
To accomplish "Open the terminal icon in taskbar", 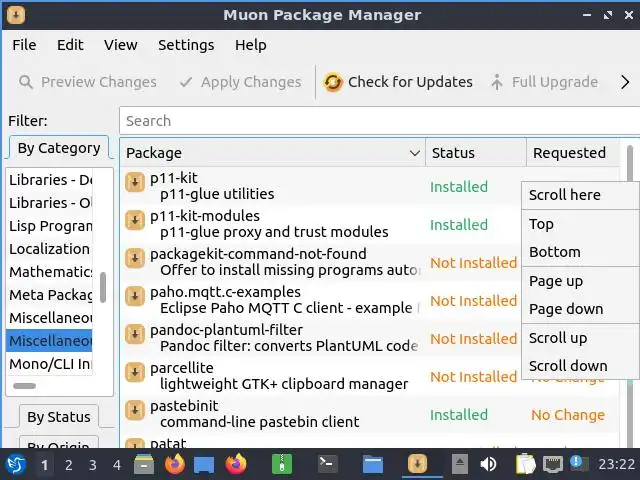I will click(328, 464).
